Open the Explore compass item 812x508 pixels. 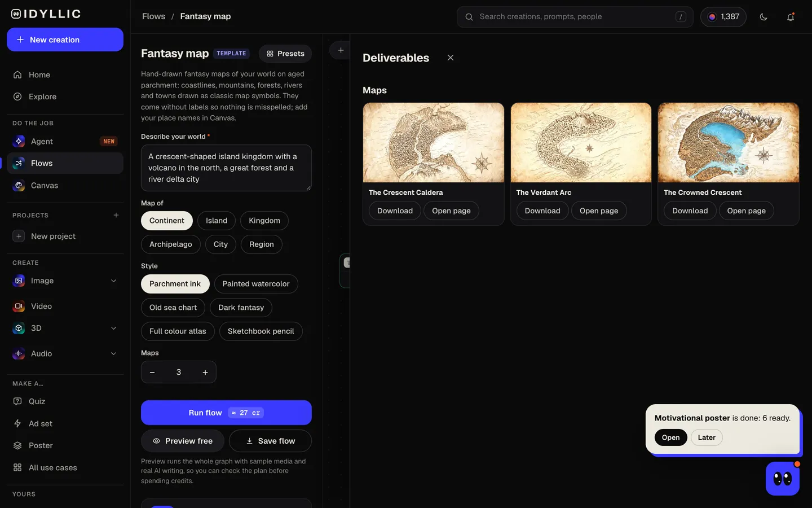tap(65, 97)
